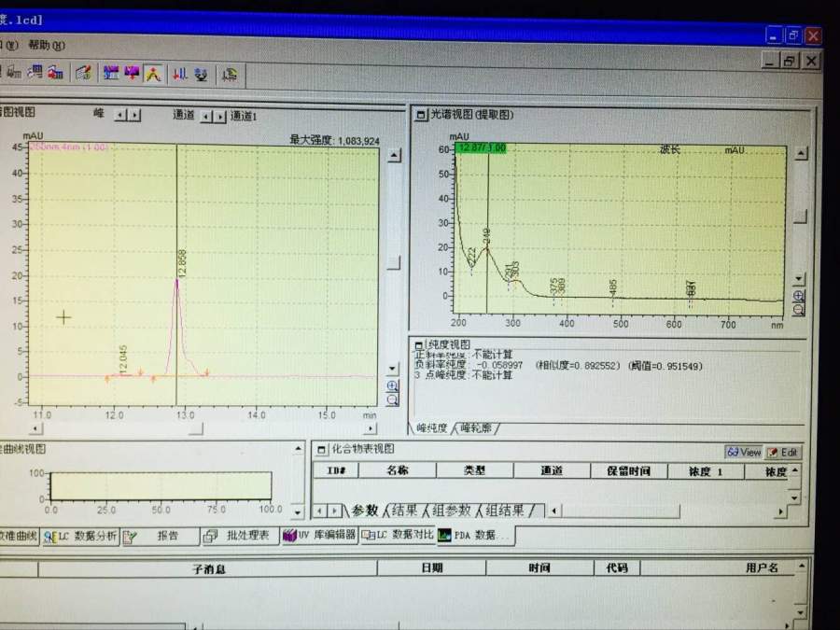Click the compound table view (化合物表视图) pane icon

[x=321, y=450]
